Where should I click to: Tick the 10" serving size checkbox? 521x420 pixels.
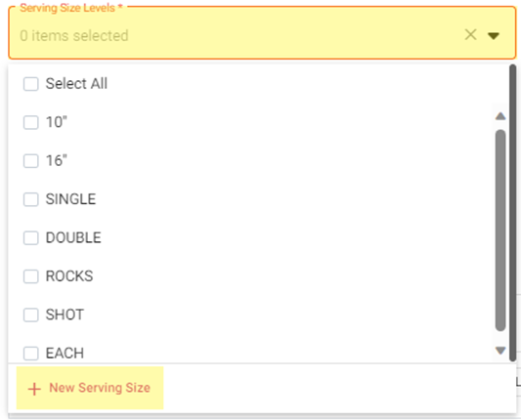tap(31, 122)
